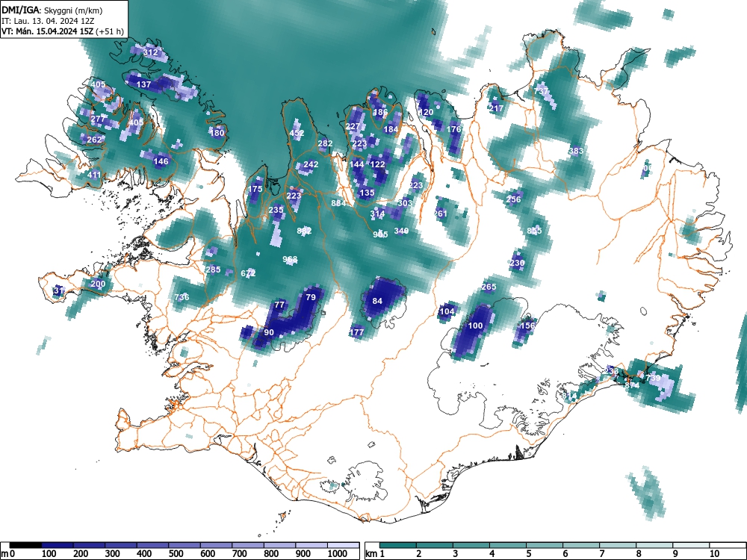Click visibility value '737' on the map

click(x=541, y=91)
